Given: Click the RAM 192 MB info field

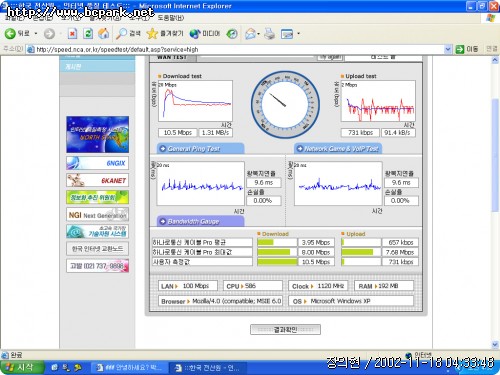Looking at the screenshot, I should point(384,286).
